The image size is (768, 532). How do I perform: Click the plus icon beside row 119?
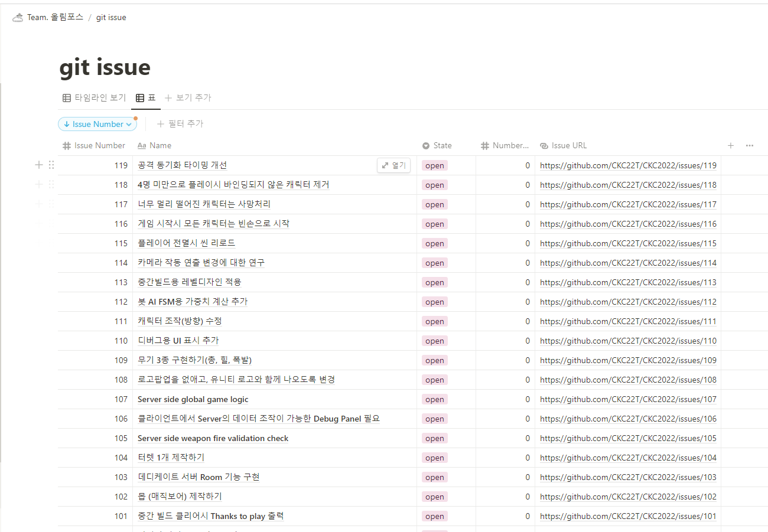[x=39, y=165]
